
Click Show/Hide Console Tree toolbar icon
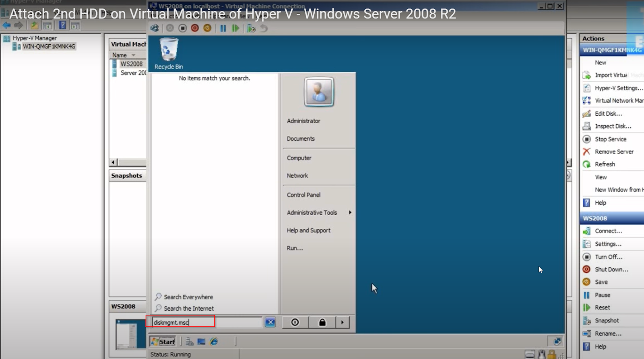pos(47,26)
